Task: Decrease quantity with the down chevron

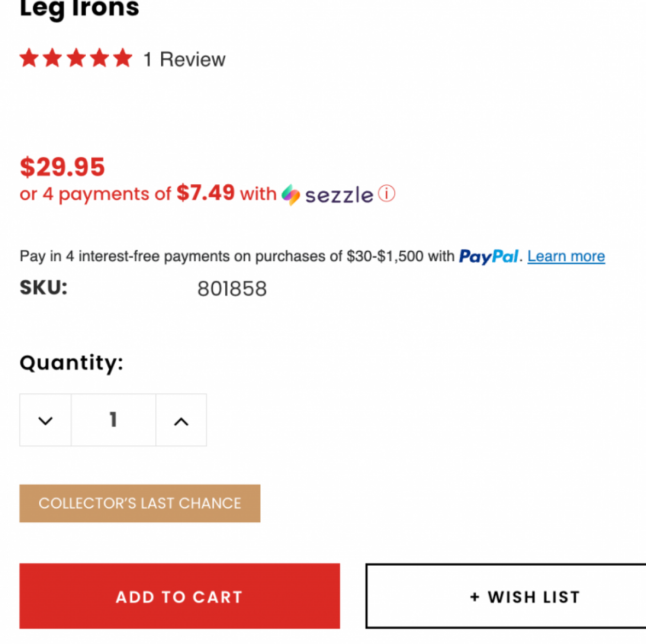Action: [x=45, y=421]
